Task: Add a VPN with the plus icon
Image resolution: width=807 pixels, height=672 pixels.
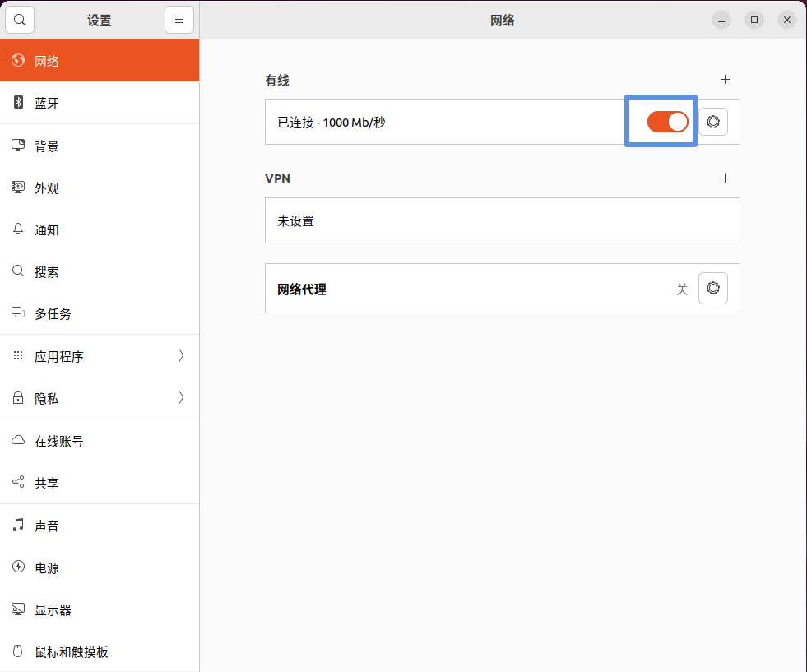Action: click(725, 178)
